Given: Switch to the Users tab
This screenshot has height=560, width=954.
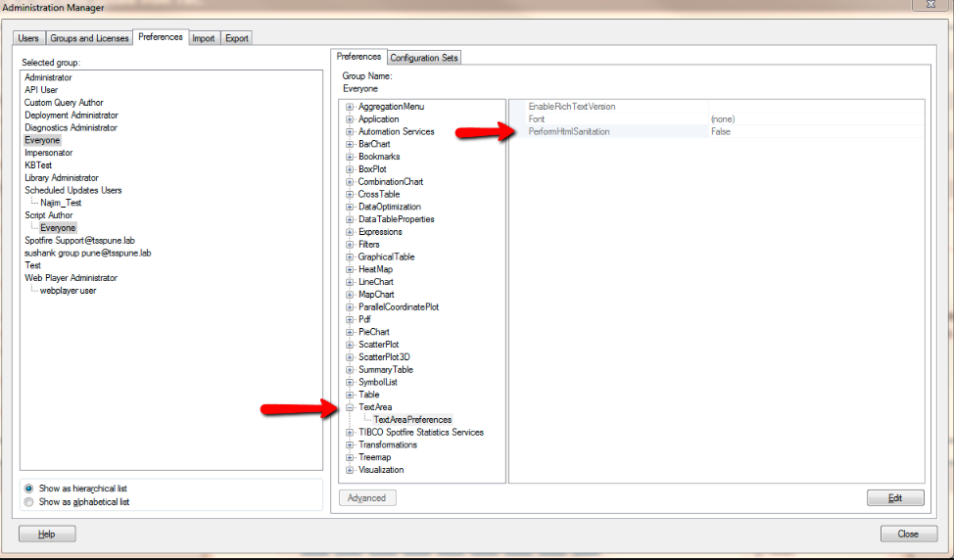Looking at the screenshot, I should click(28, 38).
